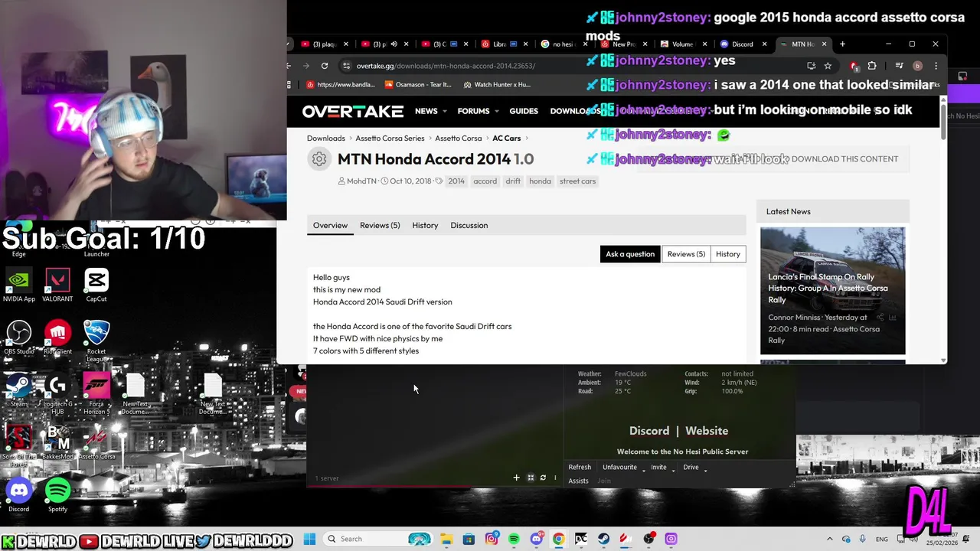Open OBS Studio desktop shortcut

point(19,337)
